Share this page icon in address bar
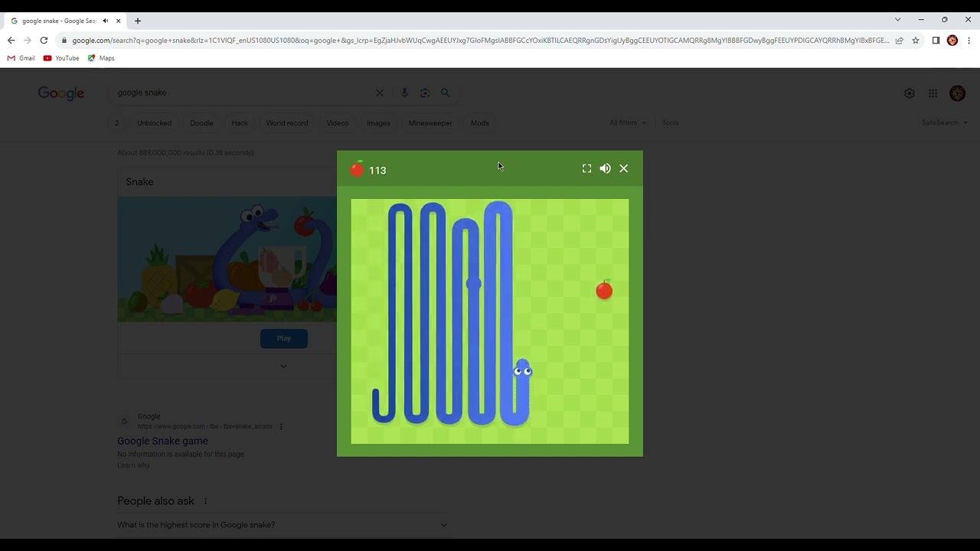This screenshot has width=980, height=551. (x=899, y=41)
